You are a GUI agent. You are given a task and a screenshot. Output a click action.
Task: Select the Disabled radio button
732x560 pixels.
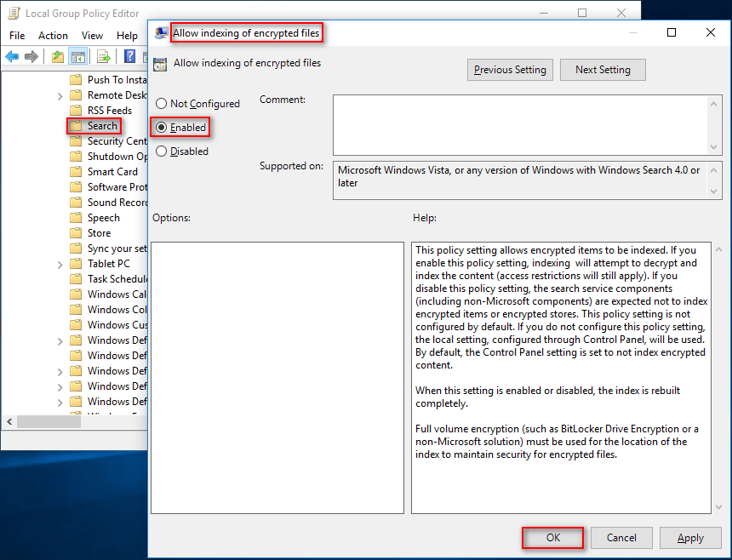click(161, 151)
